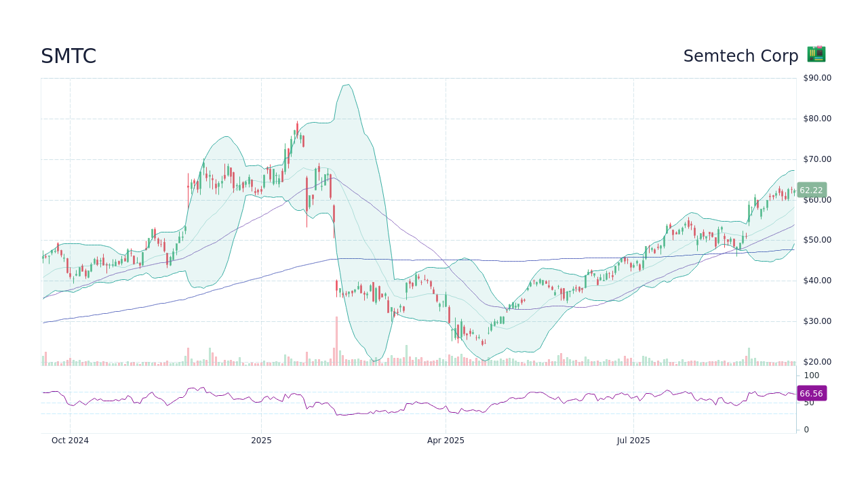Click the $50.00 price level label
This screenshot has height=488, width=868.
click(x=817, y=239)
